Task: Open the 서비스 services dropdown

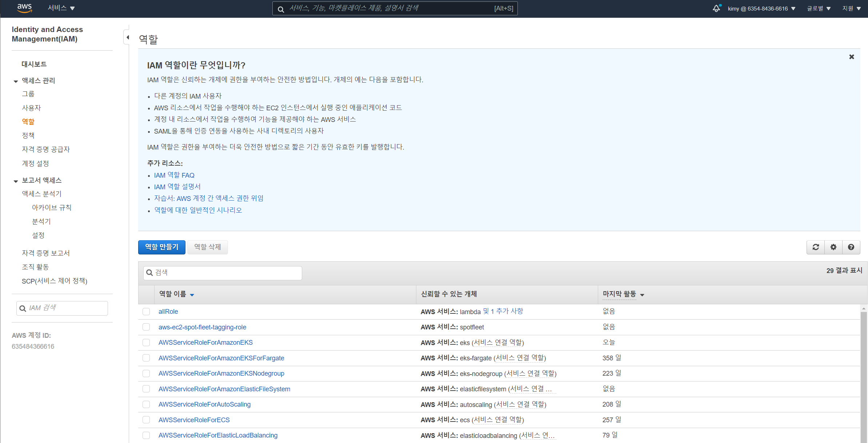Action: 61,8
